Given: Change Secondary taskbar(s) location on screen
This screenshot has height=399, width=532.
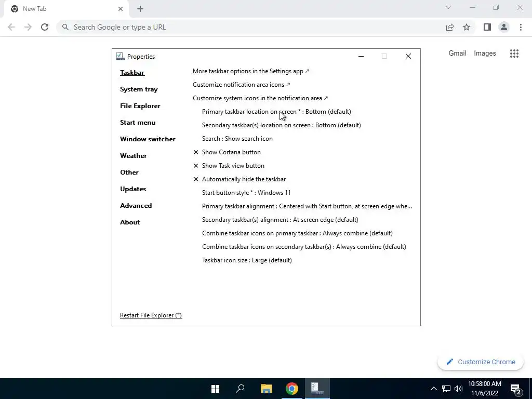Looking at the screenshot, I should [281, 125].
